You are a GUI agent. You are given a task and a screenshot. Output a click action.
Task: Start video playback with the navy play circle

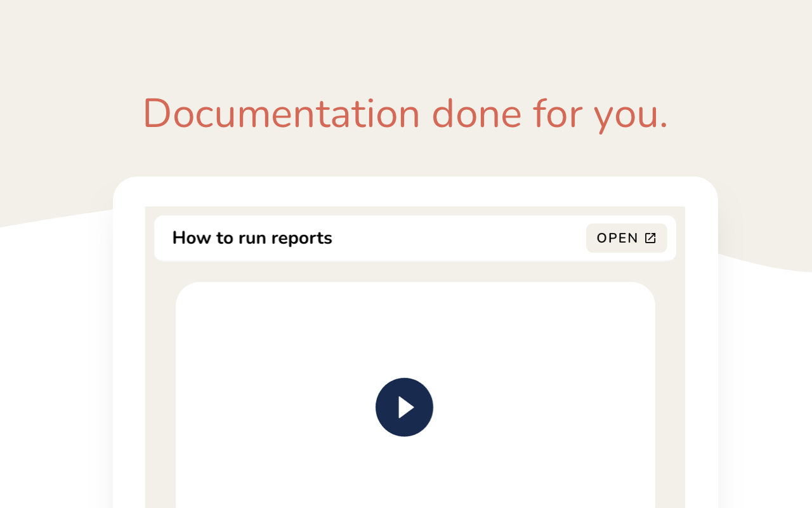coord(405,407)
